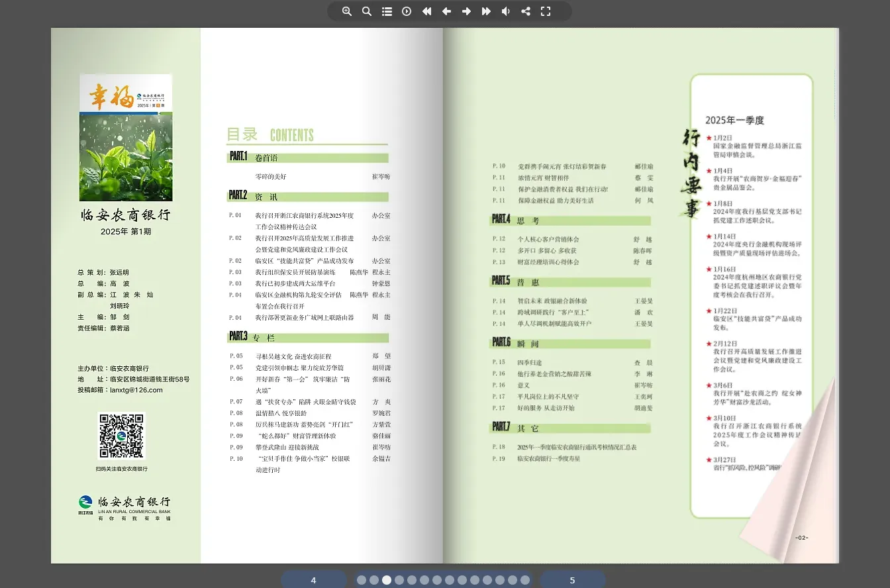Jump to first page with double-left arrows
890x588 pixels.
click(426, 11)
